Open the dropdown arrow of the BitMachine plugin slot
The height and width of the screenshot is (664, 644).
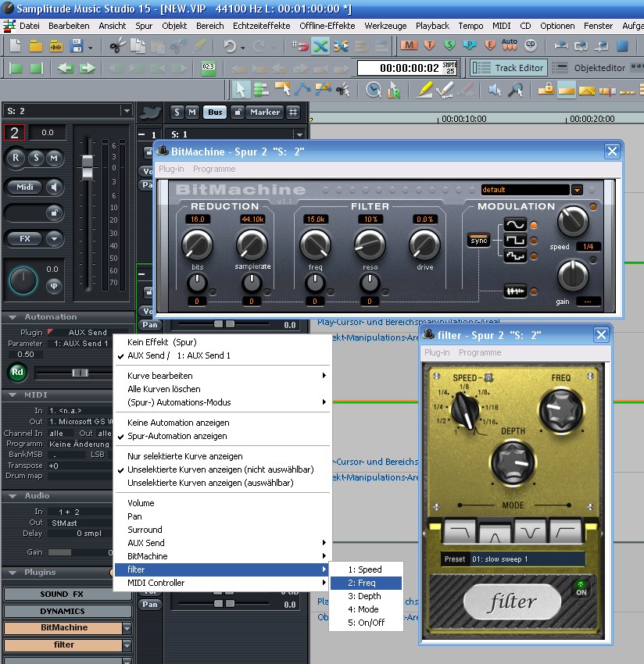coord(127,628)
